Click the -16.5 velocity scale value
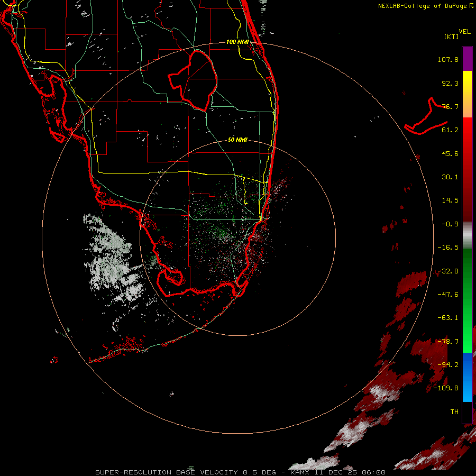 pos(448,248)
